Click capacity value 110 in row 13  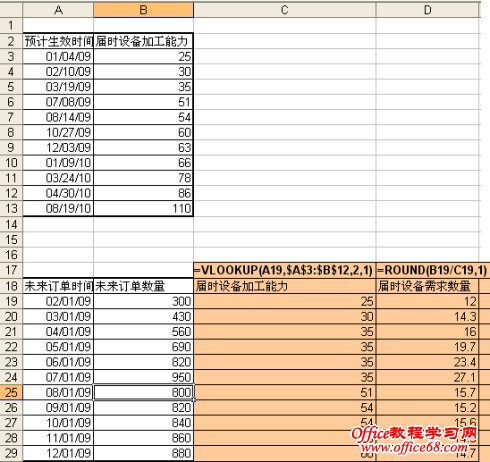[143, 209]
